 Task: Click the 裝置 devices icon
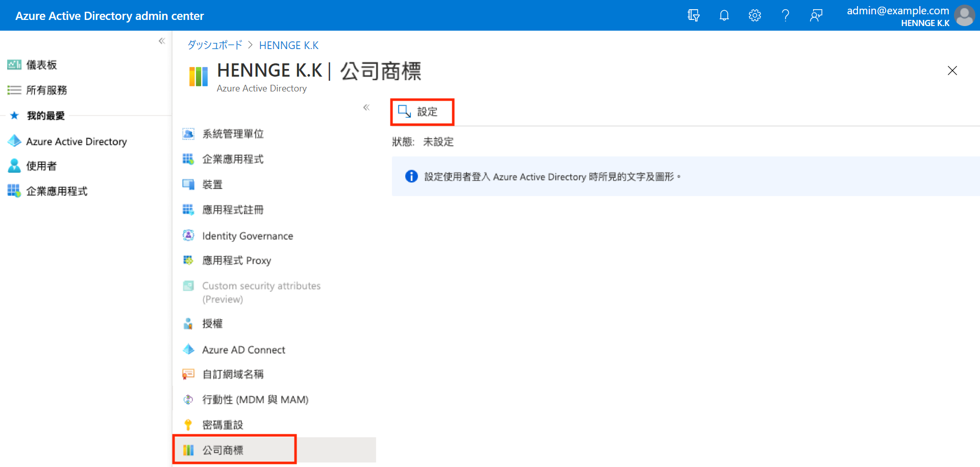click(188, 184)
